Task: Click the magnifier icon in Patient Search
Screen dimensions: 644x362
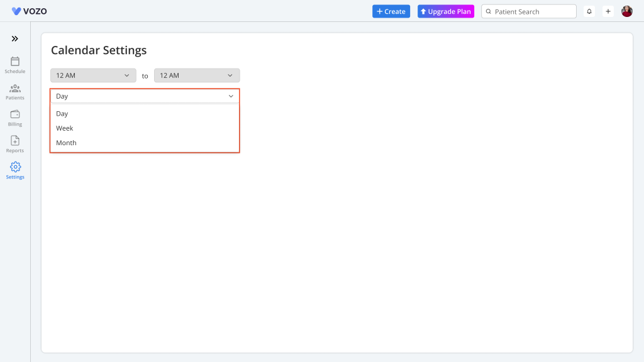Action: 489,11
